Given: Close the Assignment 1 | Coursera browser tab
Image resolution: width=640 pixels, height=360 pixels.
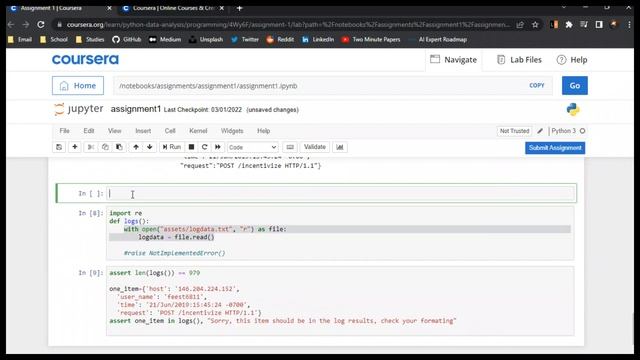Looking at the screenshot, I should [109, 8].
